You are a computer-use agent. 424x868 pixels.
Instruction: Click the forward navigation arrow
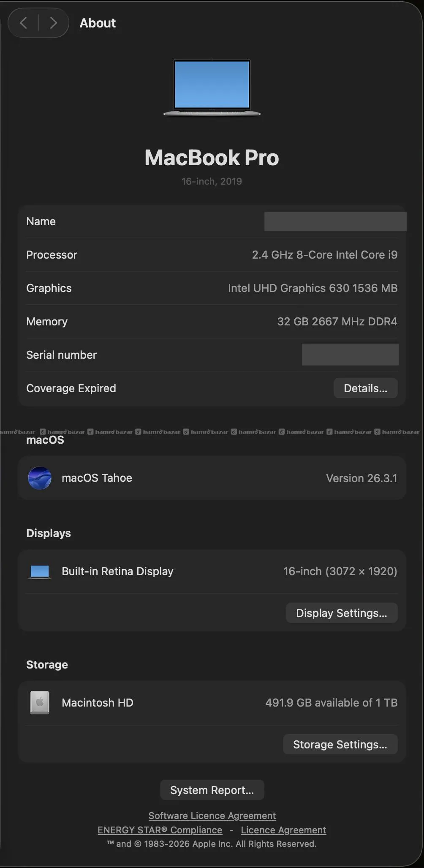[53, 23]
